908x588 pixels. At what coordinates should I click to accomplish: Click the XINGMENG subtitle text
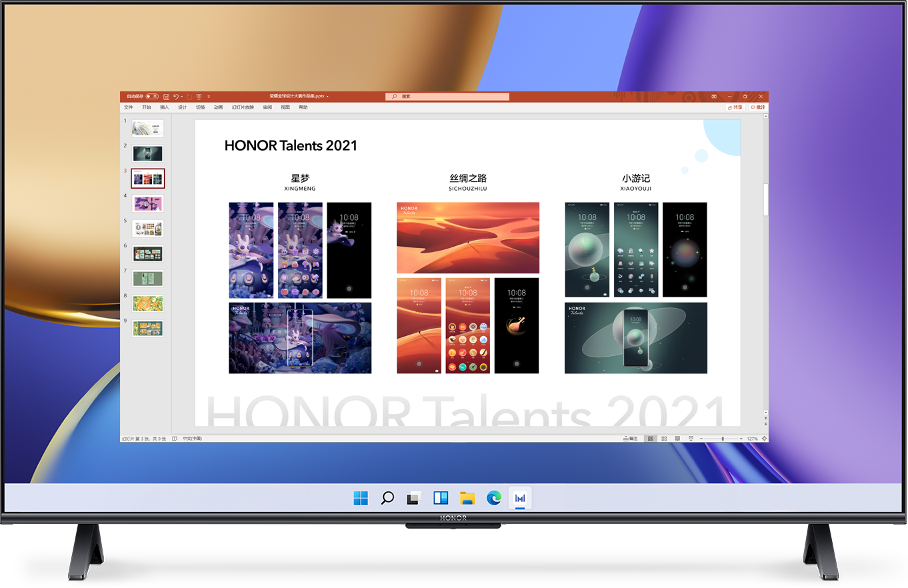[300, 189]
